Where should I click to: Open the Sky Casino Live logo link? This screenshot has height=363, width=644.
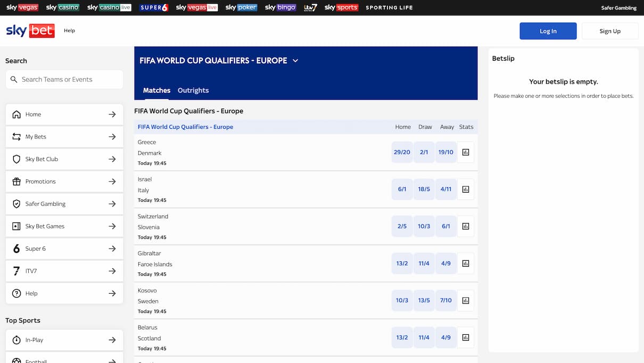[109, 7]
